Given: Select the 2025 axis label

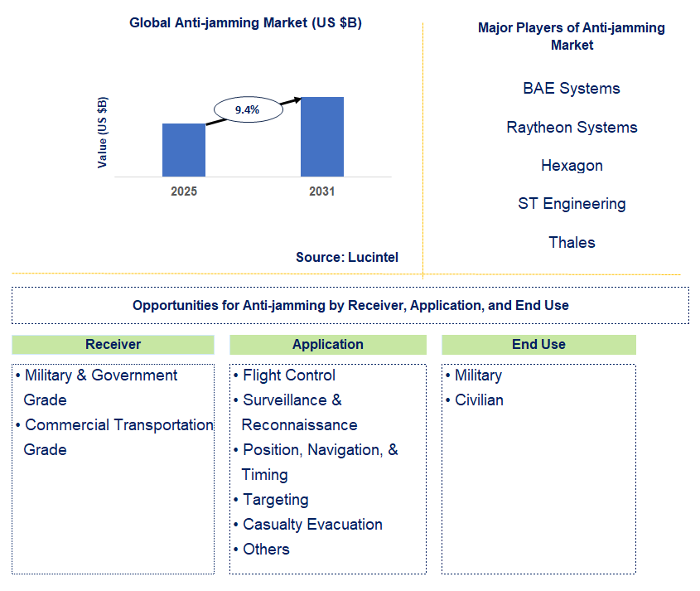Looking at the screenshot, I should point(183,191).
